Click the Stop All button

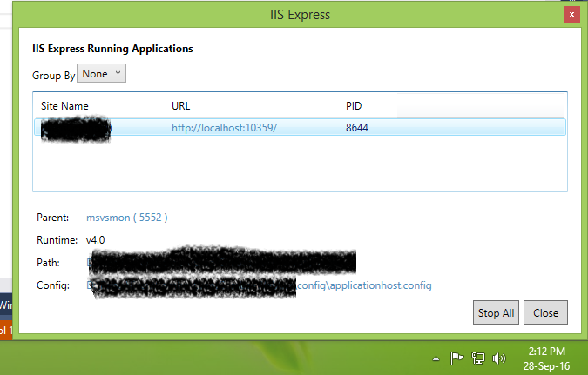496,312
